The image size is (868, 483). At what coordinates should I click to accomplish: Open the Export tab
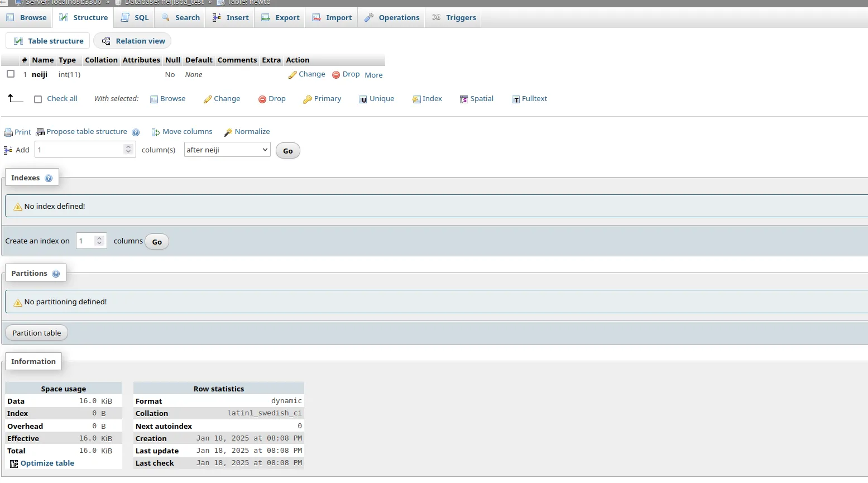(x=281, y=17)
